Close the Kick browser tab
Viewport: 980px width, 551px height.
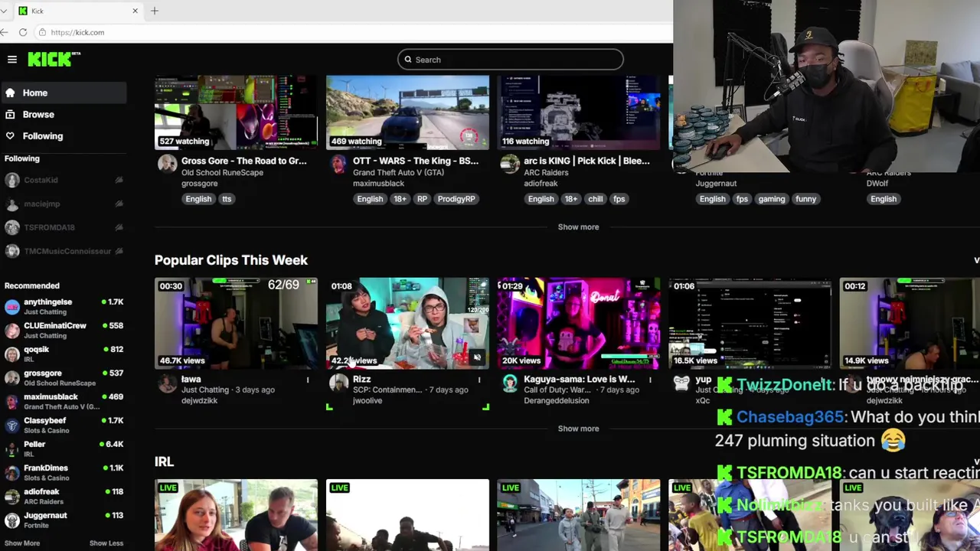(136, 11)
